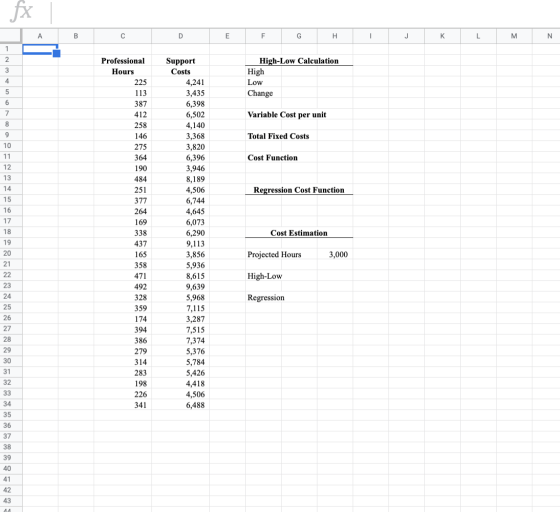
Task: Select the fill handle on cell A1
Action: (x=56, y=54)
